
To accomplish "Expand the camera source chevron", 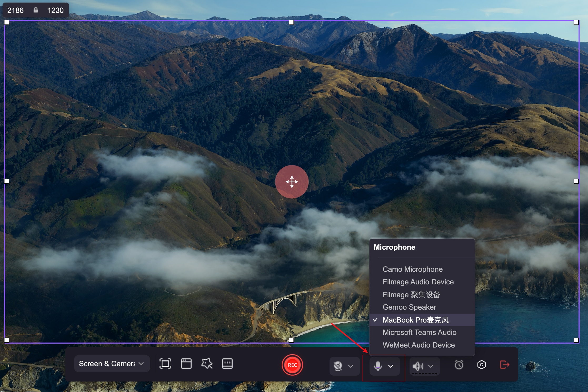I will [351, 366].
